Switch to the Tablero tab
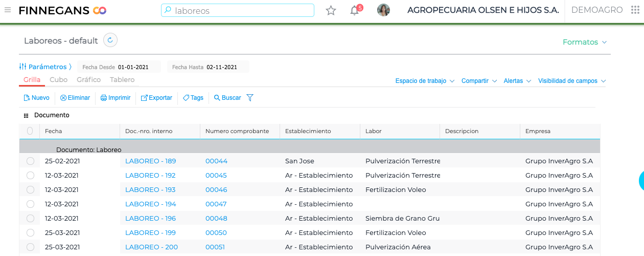644x256 pixels. click(122, 80)
